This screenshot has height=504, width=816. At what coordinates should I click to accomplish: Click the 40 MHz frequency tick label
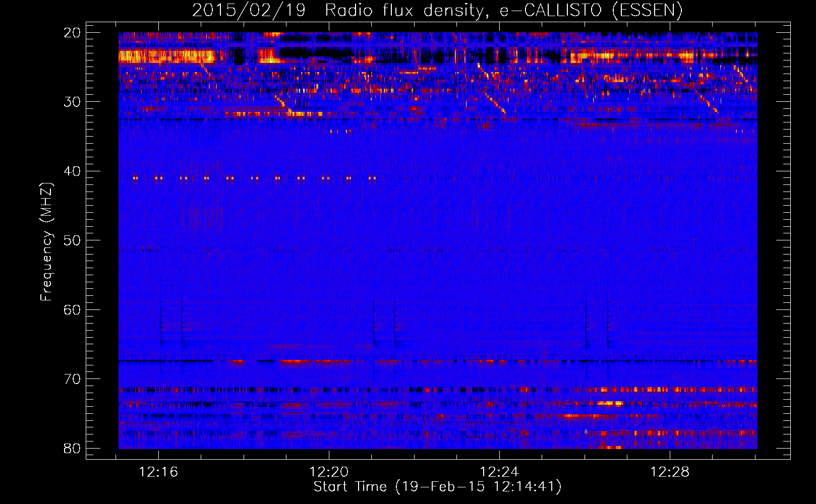click(73, 171)
